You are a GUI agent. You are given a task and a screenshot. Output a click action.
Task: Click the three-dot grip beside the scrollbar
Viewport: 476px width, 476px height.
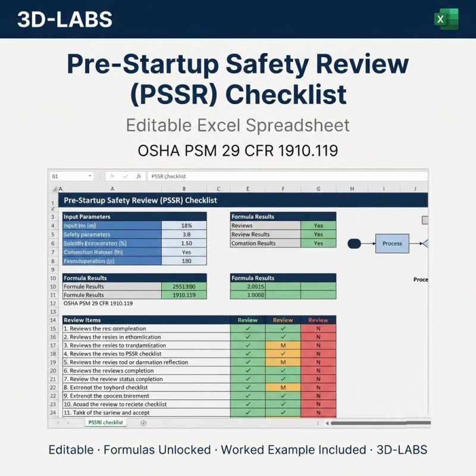[x=318, y=423]
